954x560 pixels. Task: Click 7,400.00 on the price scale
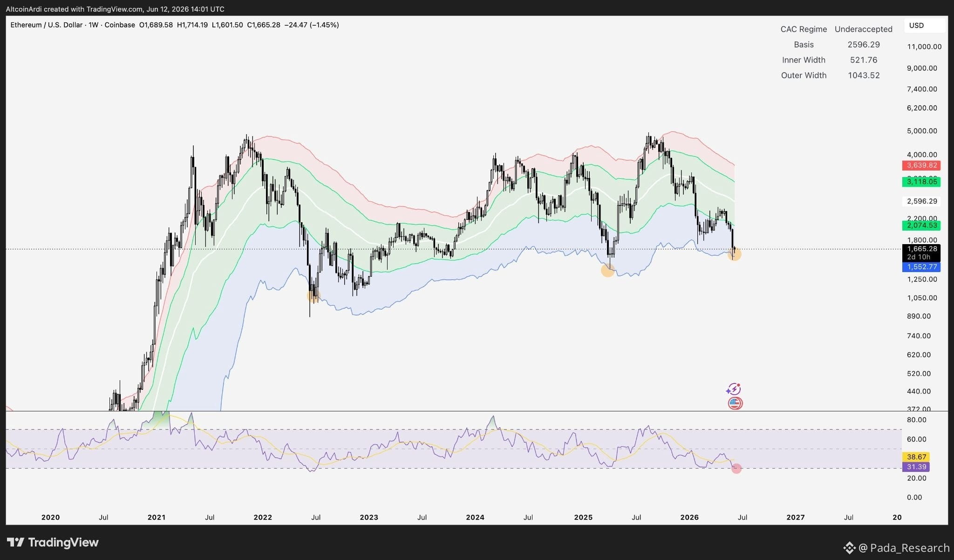coord(922,89)
